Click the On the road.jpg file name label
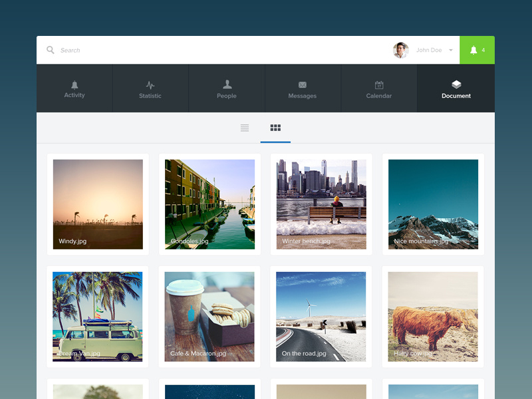This screenshot has height=399, width=532. point(304,354)
